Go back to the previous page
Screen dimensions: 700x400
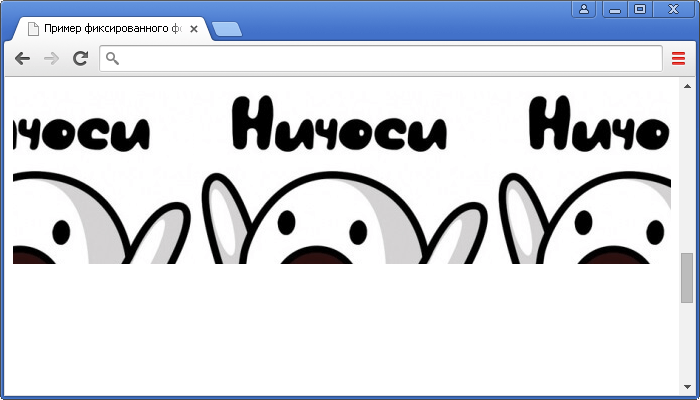point(22,58)
